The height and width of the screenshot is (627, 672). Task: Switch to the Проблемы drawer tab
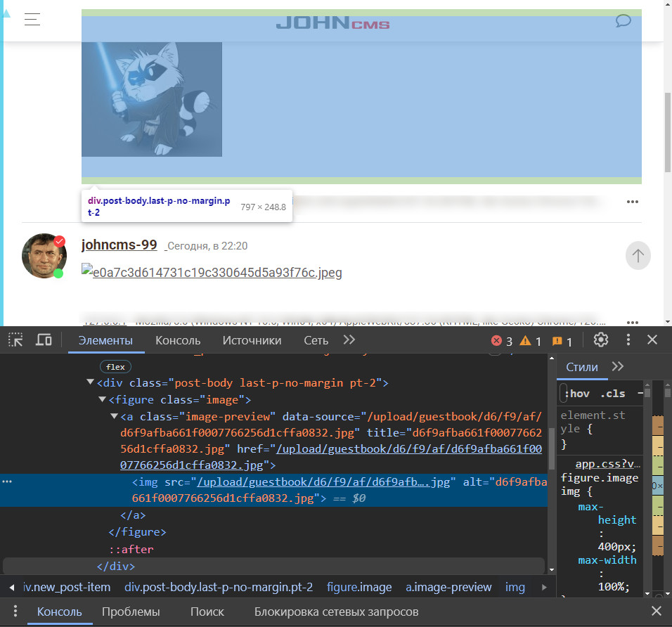point(131,612)
